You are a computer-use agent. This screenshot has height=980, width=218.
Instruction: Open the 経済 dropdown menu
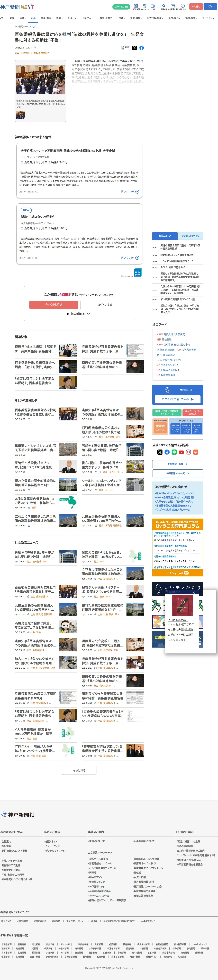tap(59, 18)
